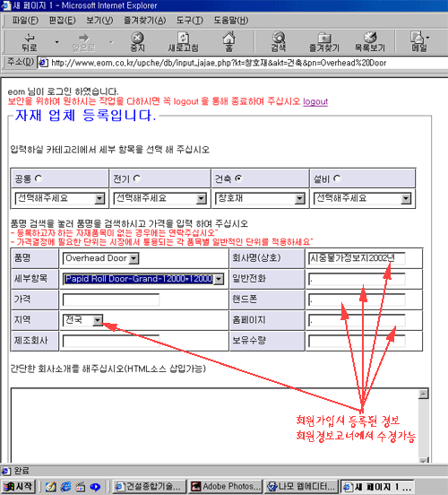Click the 시작 Start button

18,486
